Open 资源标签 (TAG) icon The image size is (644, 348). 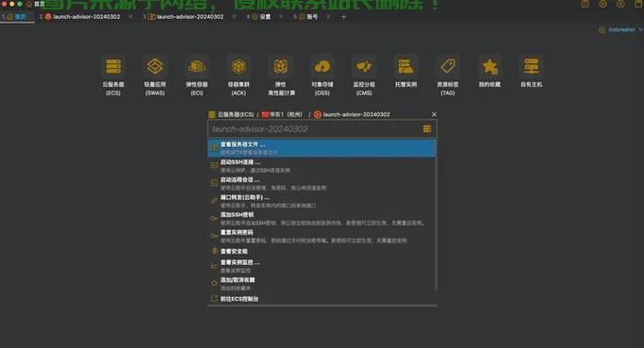point(448,66)
